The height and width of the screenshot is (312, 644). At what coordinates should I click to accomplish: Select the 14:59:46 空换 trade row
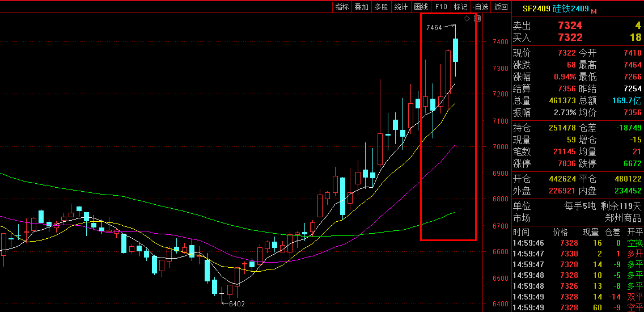pos(578,243)
